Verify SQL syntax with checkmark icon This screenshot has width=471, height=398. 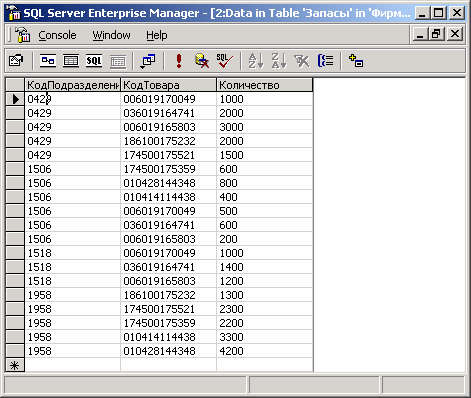(225, 61)
